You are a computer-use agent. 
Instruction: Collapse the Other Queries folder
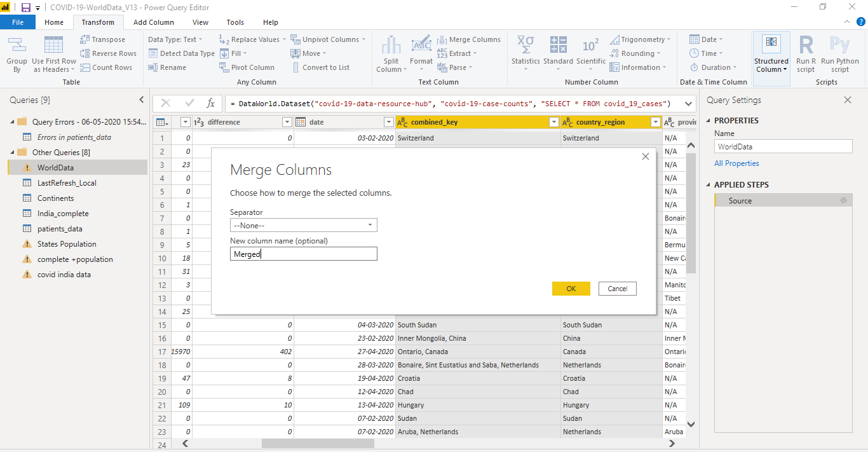[11, 152]
